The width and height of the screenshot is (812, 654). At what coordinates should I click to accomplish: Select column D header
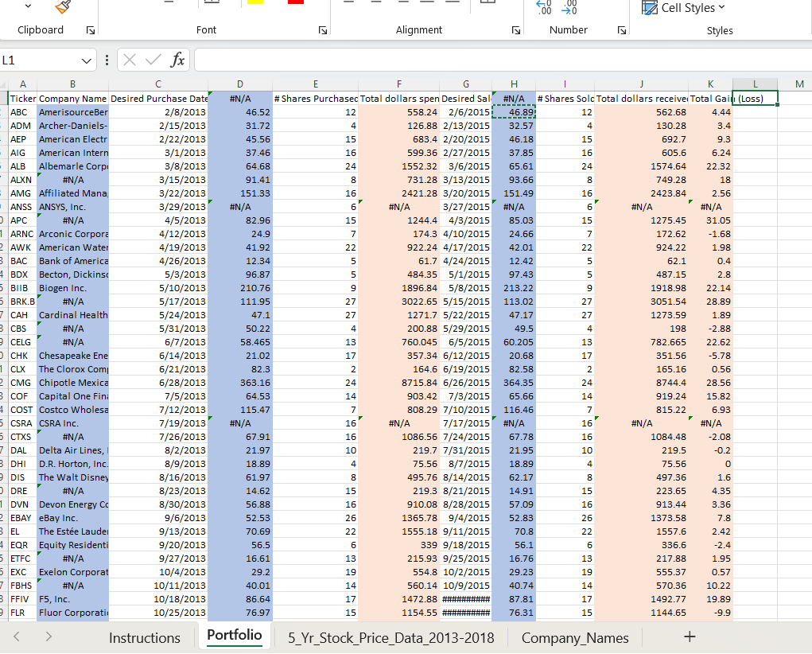[239, 84]
